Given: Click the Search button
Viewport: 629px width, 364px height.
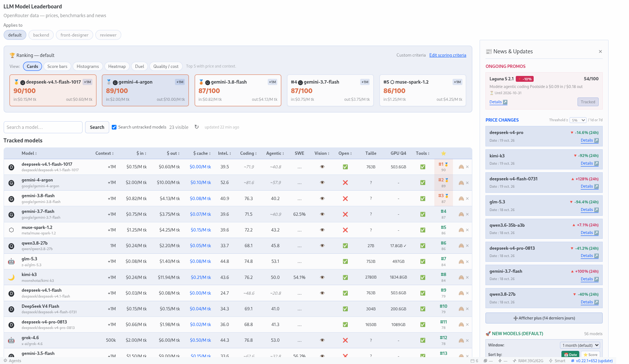Looking at the screenshot, I should tap(97, 127).
